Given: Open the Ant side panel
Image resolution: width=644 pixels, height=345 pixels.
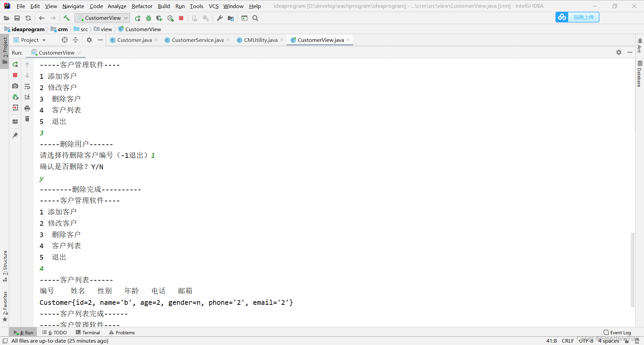Looking at the screenshot, I should [639, 45].
